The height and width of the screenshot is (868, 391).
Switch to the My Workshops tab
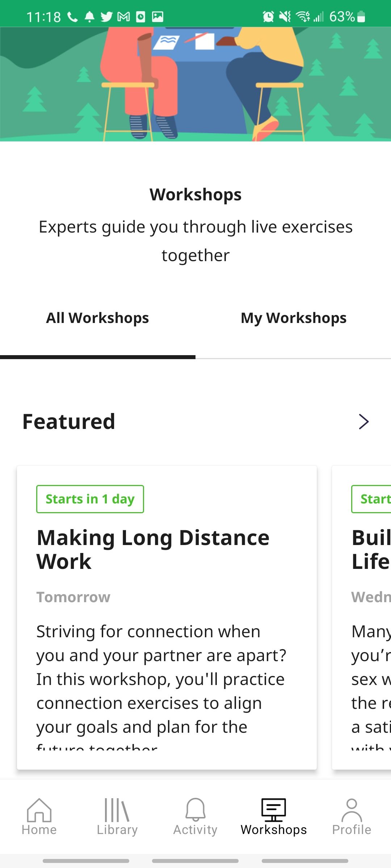tap(293, 318)
